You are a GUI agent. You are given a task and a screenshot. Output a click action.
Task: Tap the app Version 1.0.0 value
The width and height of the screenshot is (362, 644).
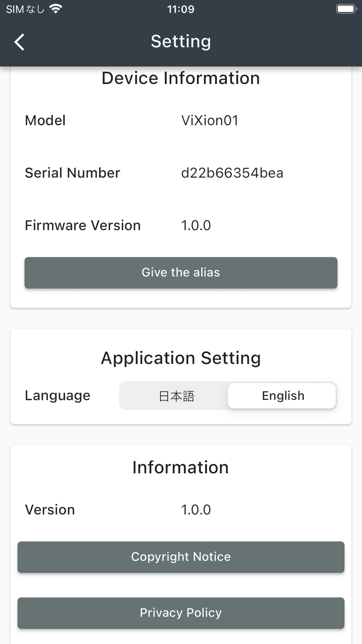tap(196, 510)
